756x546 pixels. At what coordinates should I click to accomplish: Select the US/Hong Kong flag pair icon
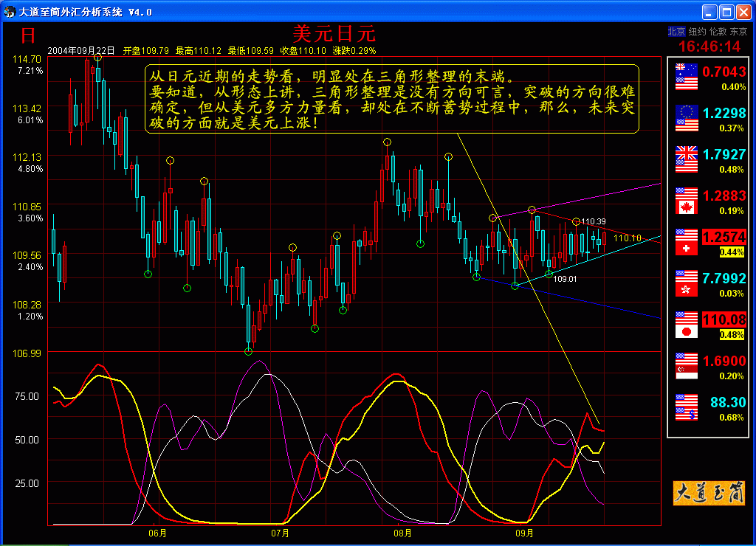point(687,284)
